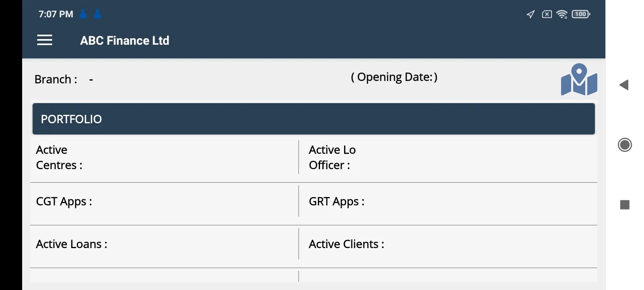
Task: Select the Active Centres cell
Action: (164, 157)
